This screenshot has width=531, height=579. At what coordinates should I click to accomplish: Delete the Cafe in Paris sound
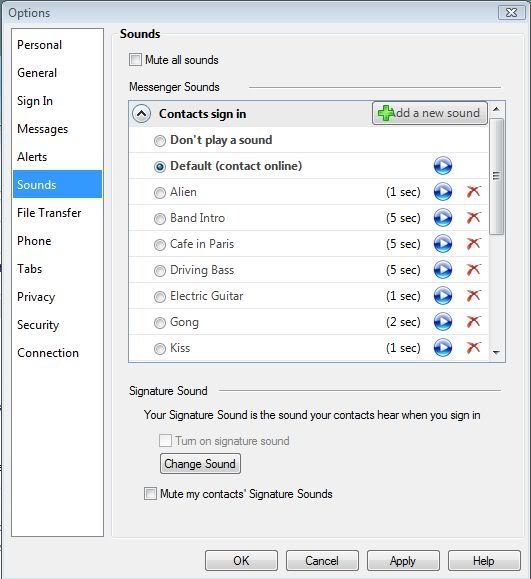pyautogui.click(x=473, y=243)
